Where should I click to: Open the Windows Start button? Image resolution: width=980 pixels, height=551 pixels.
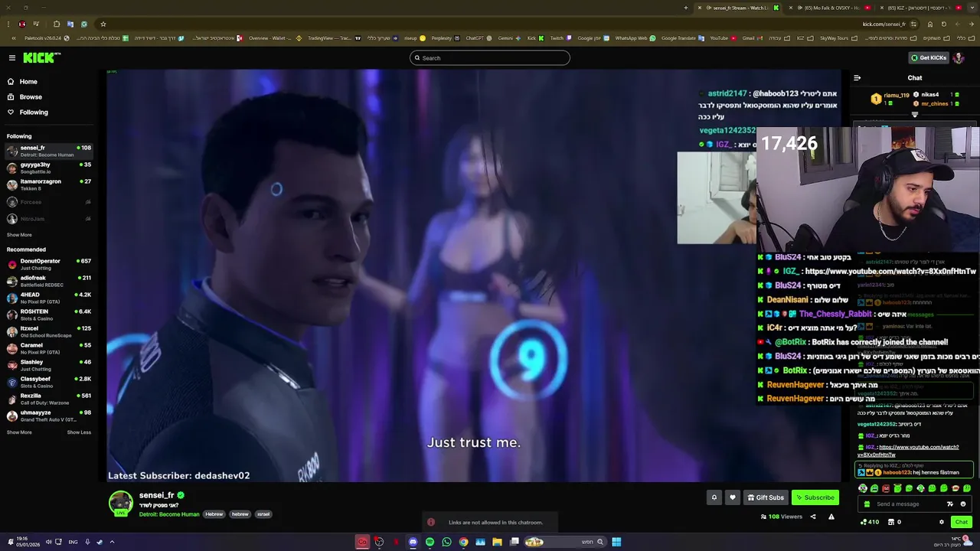click(x=616, y=542)
